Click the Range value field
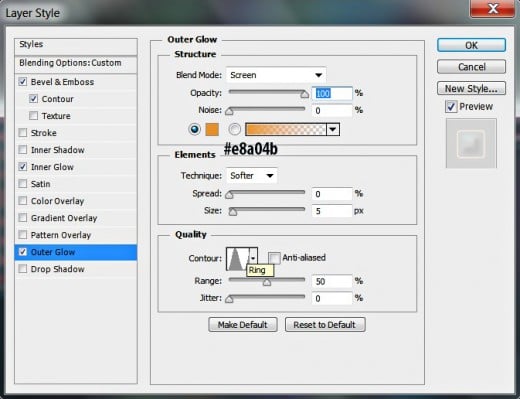Viewport: 520px width, 399px height. point(332,281)
